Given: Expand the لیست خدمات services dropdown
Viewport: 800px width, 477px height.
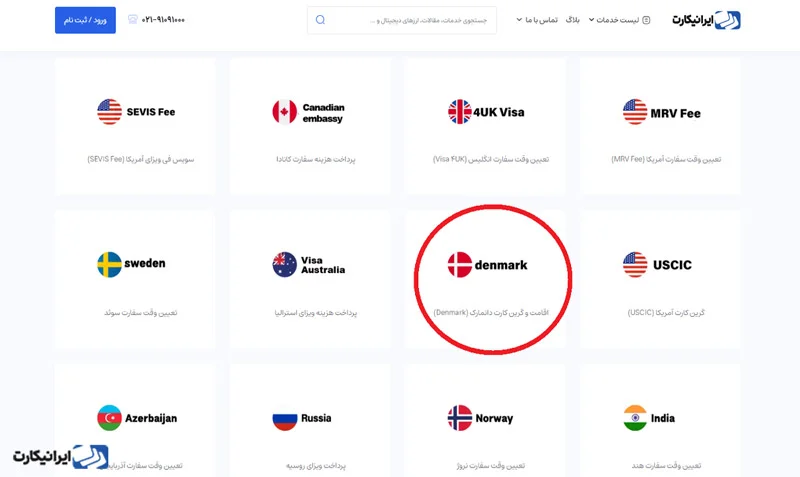Looking at the screenshot, I should tap(620, 20).
